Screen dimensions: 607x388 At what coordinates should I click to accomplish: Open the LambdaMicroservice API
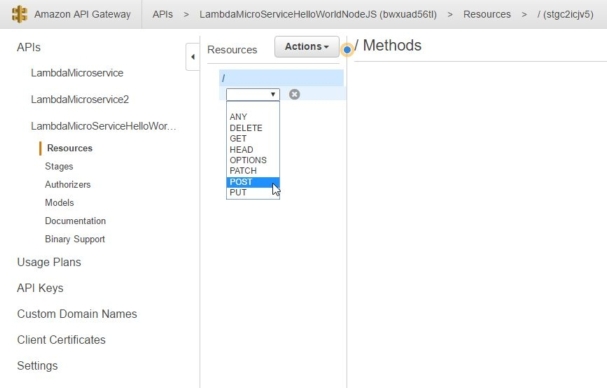click(x=77, y=73)
